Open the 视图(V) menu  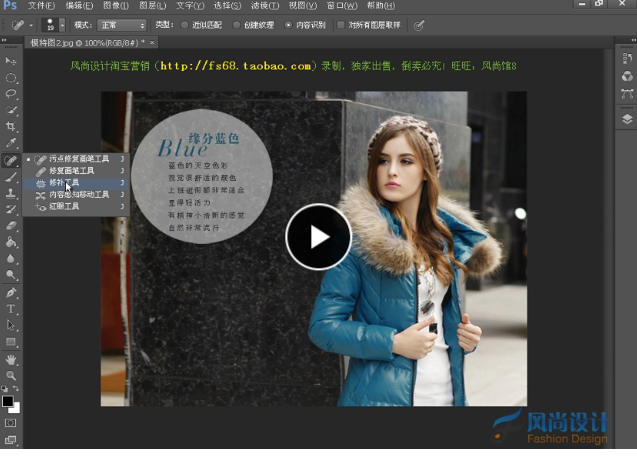click(303, 6)
